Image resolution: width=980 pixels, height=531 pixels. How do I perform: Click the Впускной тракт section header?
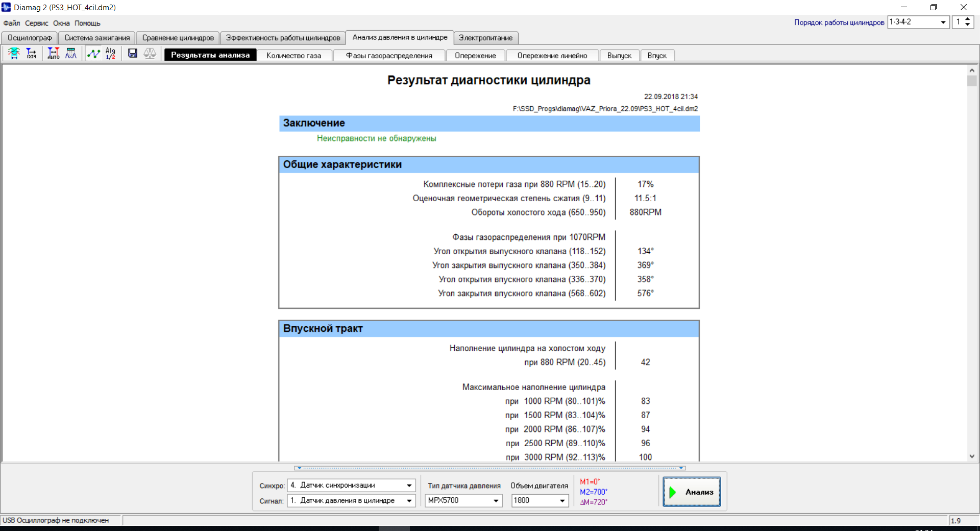click(489, 329)
